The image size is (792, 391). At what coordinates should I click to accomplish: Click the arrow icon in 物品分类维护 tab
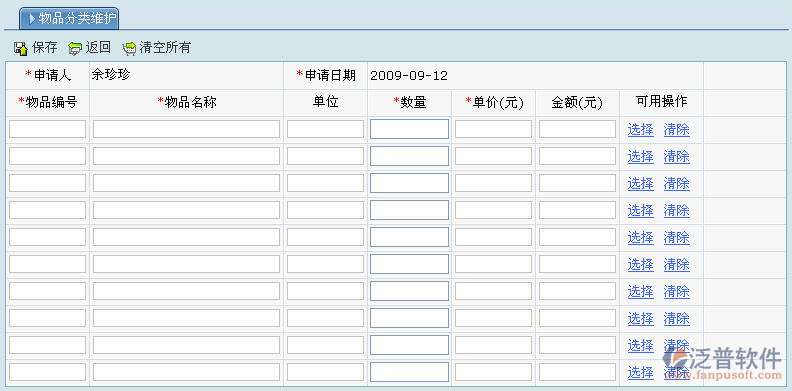[32, 19]
